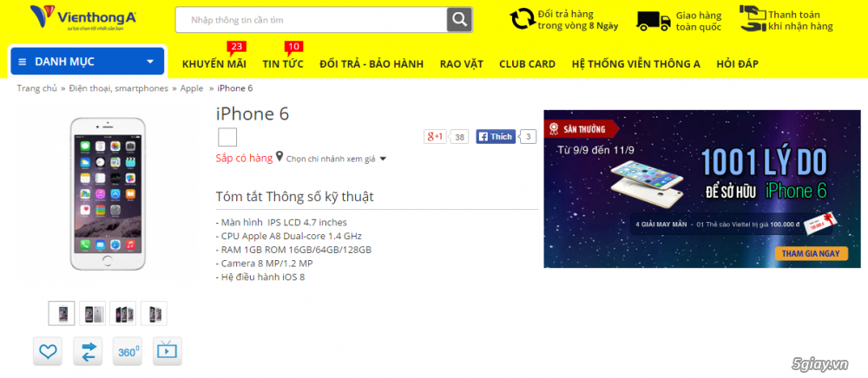868x378 pixels.
Task: Select the white color swatch
Action: (x=227, y=137)
